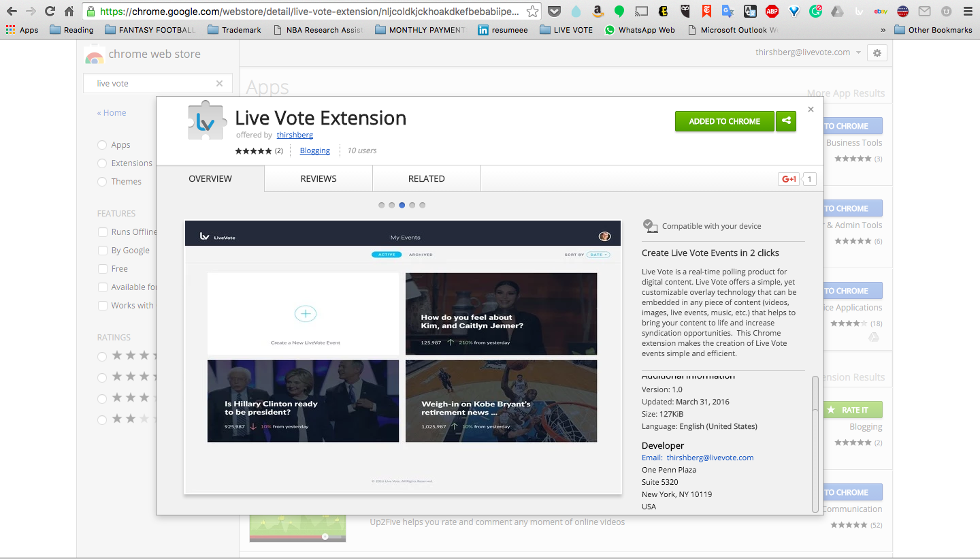
Task: Click the Google Translate extension icon
Action: click(x=727, y=11)
